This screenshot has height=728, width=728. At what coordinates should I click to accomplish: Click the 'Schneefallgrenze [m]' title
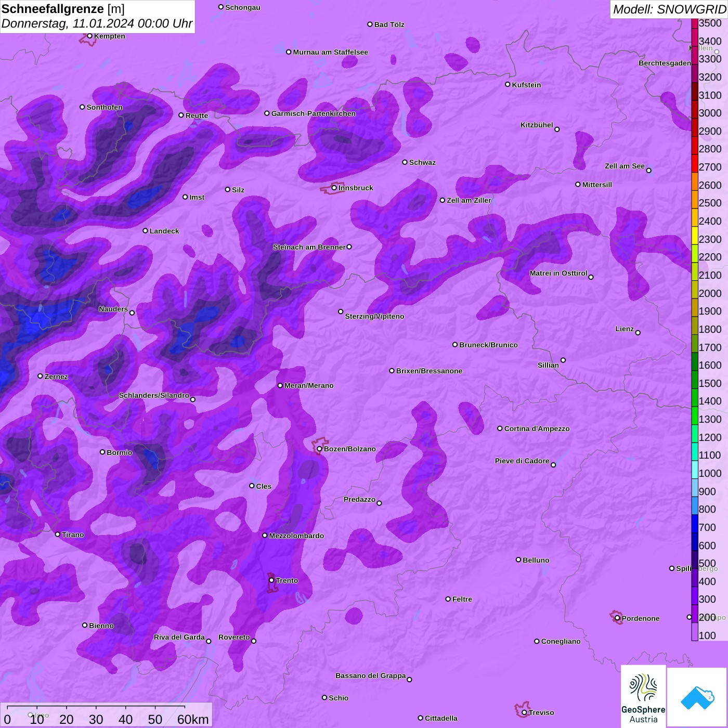point(63,9)
